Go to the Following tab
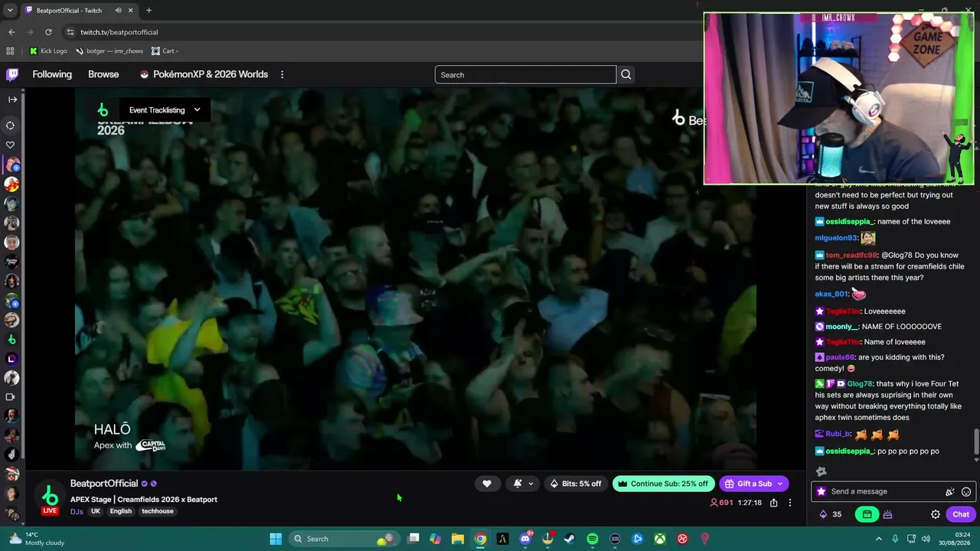The height and width of the screenshot is (551, 980). 52,74
